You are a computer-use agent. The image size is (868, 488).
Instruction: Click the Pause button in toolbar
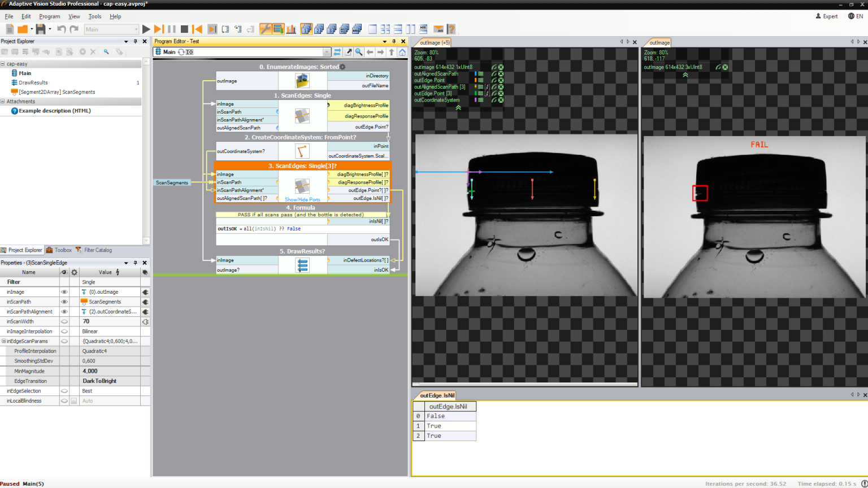[x=172, y=29]
